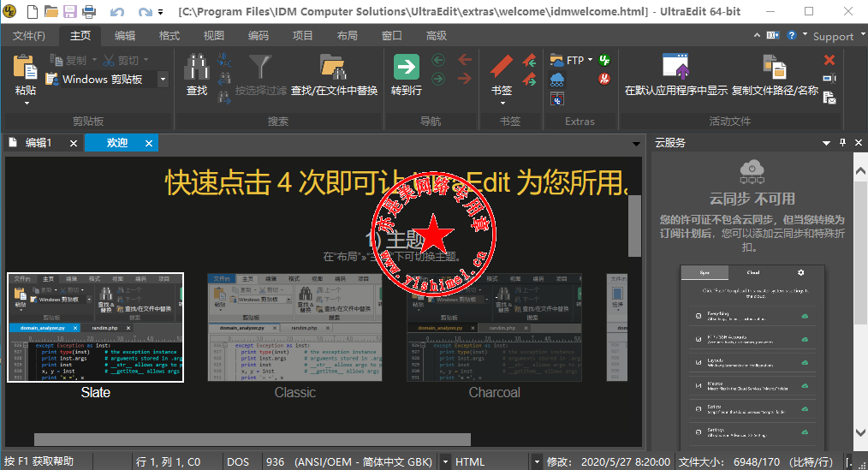The height and width of the screenshot is (470, 868).
Task: Click the 复制 (Copy) button
Action: click(x=69, y=60)
